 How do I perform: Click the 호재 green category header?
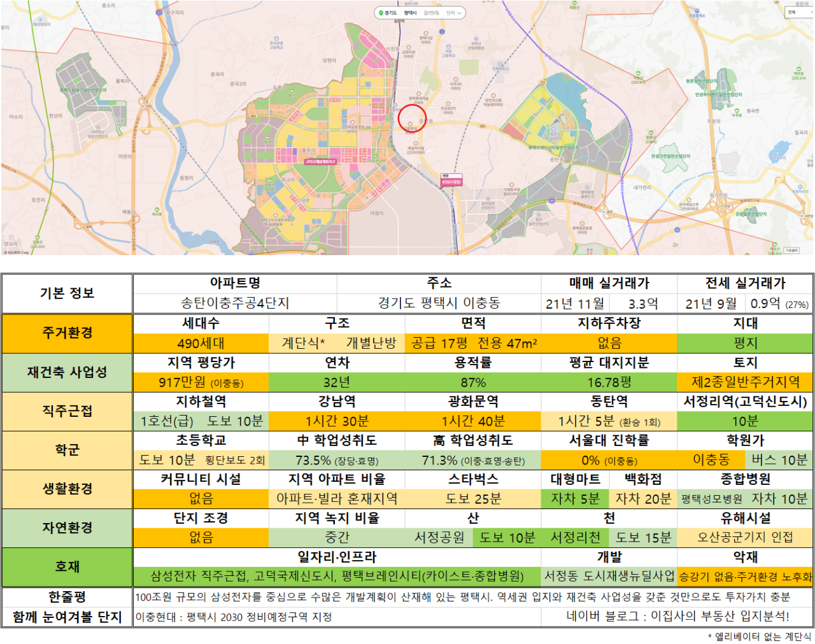(67, 567)
